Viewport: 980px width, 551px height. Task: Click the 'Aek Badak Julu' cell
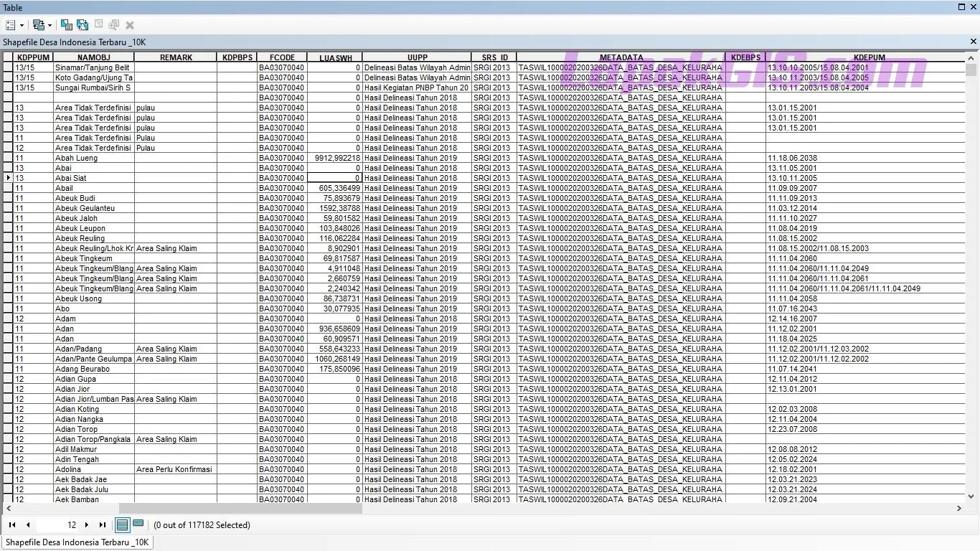[x=94, y=489]
